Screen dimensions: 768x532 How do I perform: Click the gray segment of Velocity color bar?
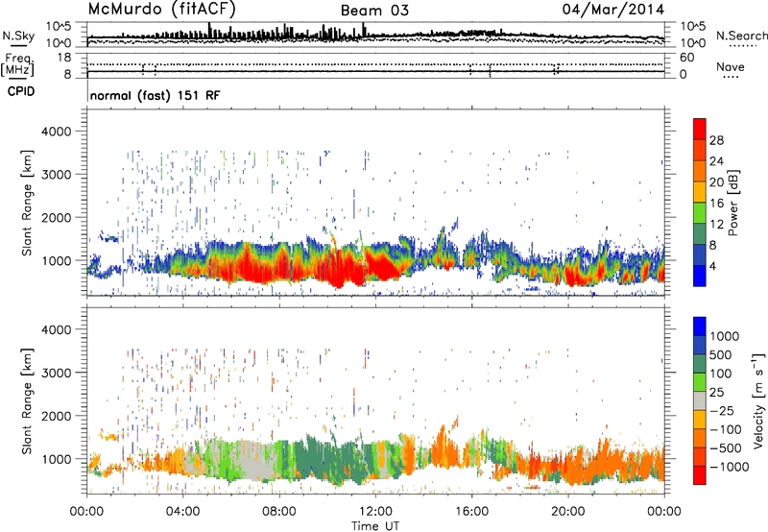pyautogui.click(x=700, y=400)
